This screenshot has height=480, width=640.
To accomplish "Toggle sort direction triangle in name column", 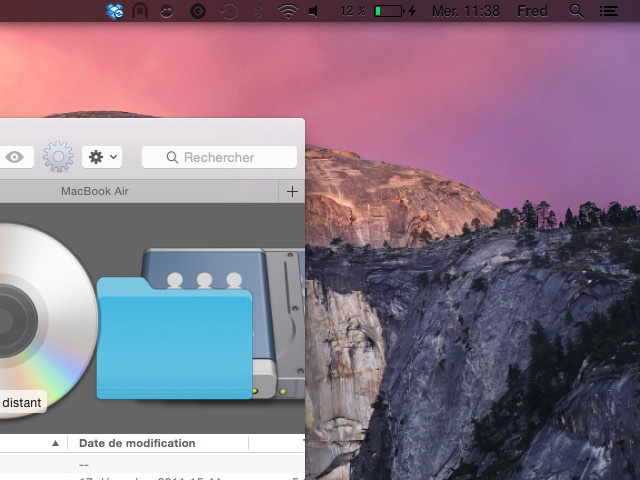I will 56,443.
